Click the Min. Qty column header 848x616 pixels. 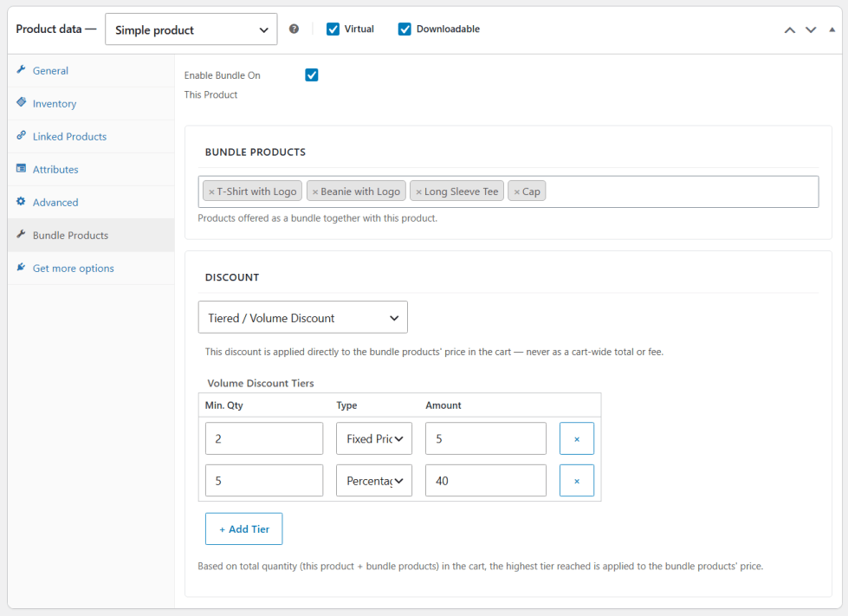tap(223, 405)
